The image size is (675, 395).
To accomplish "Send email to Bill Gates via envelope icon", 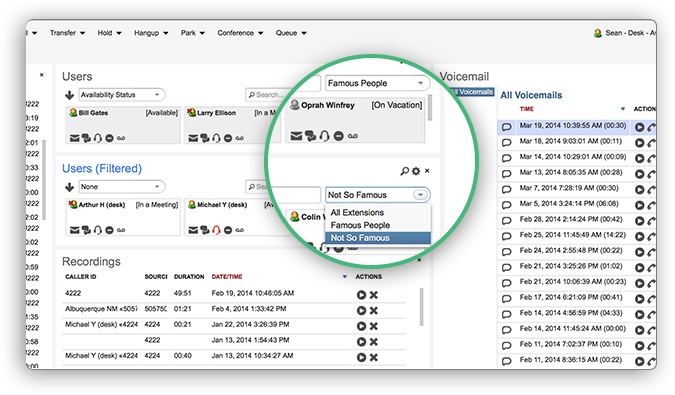I will (74, 138).
